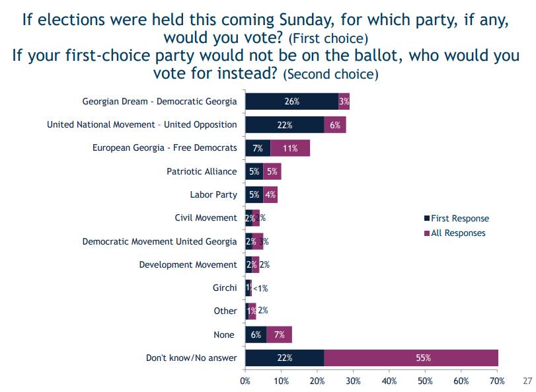Click the 50% axis tick label
536x392 pixels.
pos(425,381)
